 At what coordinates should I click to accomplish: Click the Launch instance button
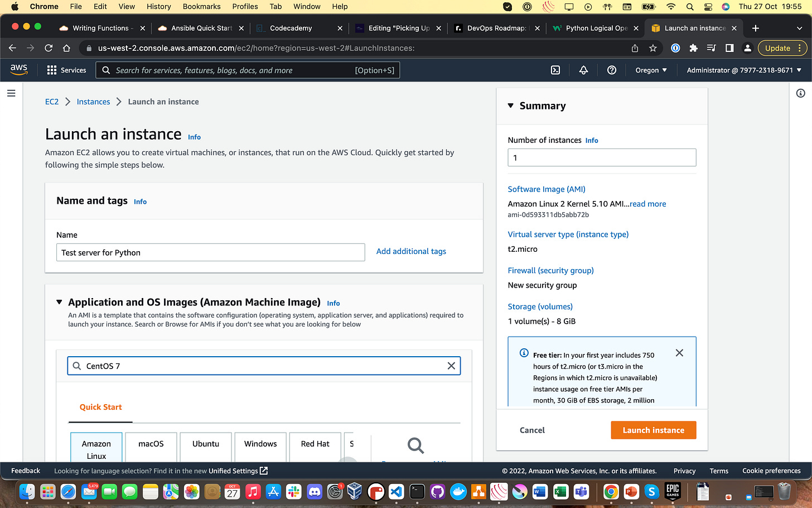coord(653,430)
